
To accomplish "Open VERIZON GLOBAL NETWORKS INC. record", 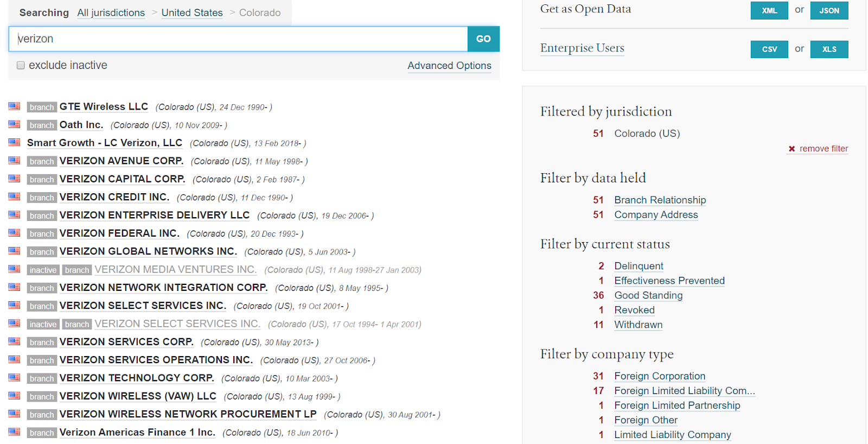I will pos(148,251).
